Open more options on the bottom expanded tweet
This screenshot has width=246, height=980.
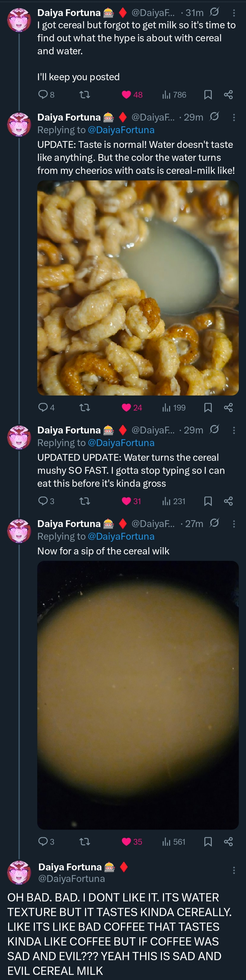pyautogui.click(x=234, y=870)
